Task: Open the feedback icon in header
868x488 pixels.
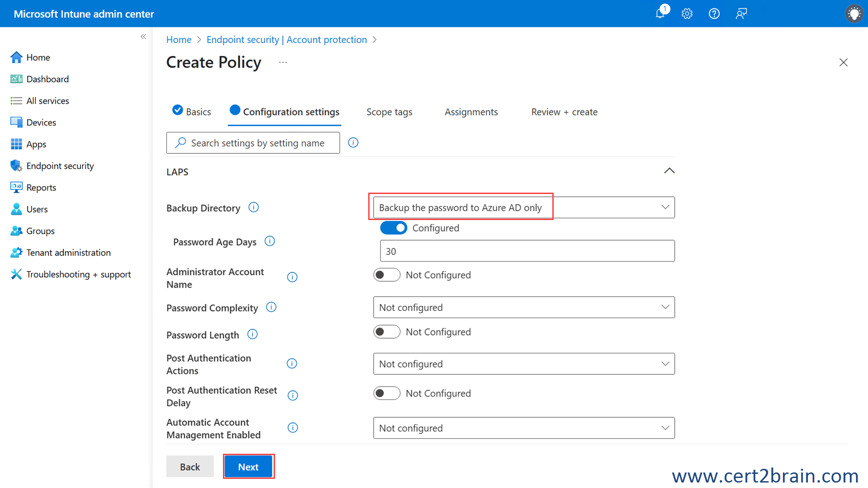Action: [x=741, y=14]
